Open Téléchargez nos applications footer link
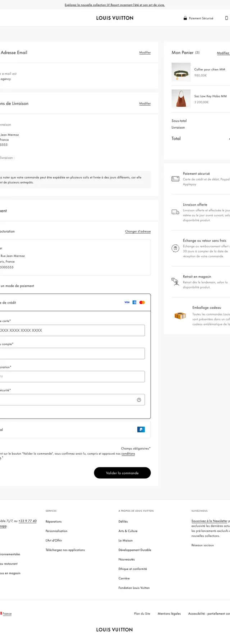The image size is (230, 644). [x=65, y=550]
